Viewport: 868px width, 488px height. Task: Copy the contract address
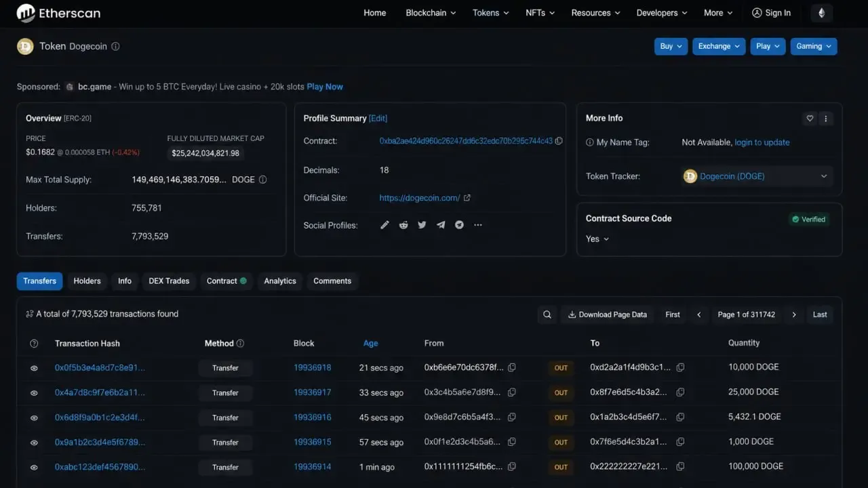click(559, 141)
